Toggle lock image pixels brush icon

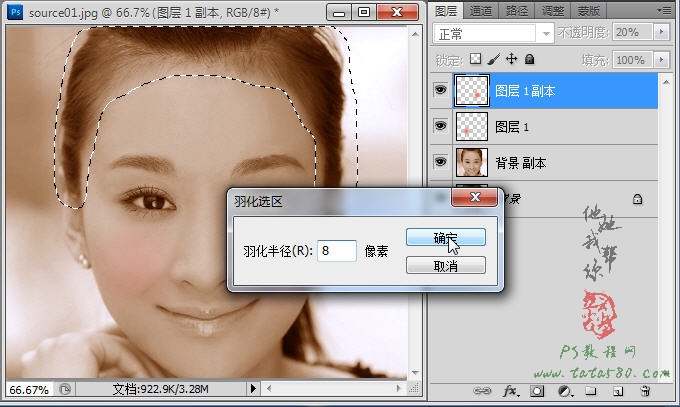(x=494, y=59)
